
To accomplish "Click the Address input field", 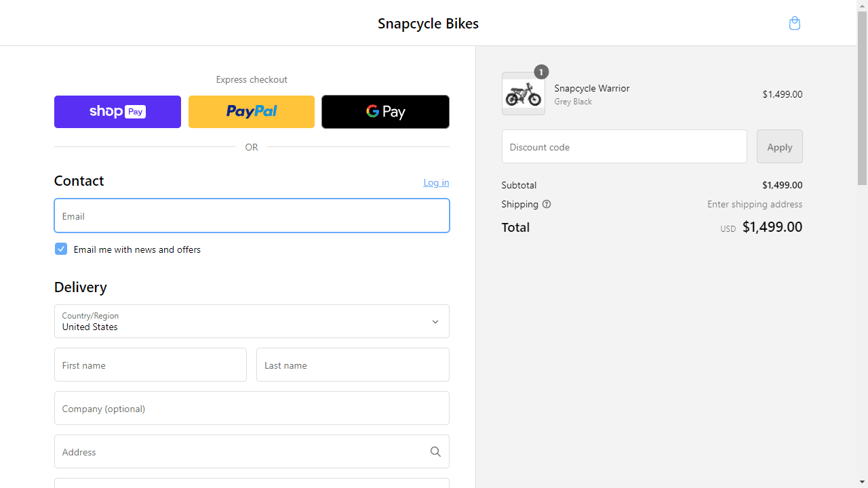I will (252, 451).
